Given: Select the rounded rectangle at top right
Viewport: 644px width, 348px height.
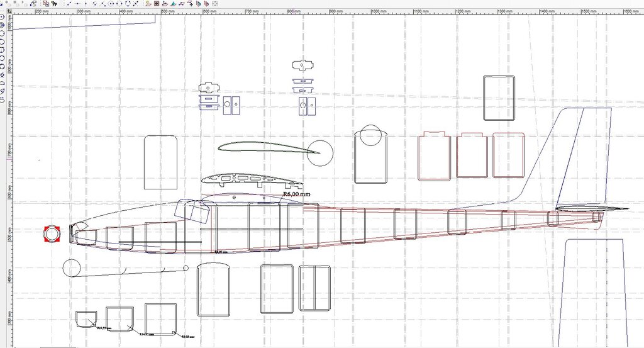Looking at the screenshot, I should click(x=499, y=98).
